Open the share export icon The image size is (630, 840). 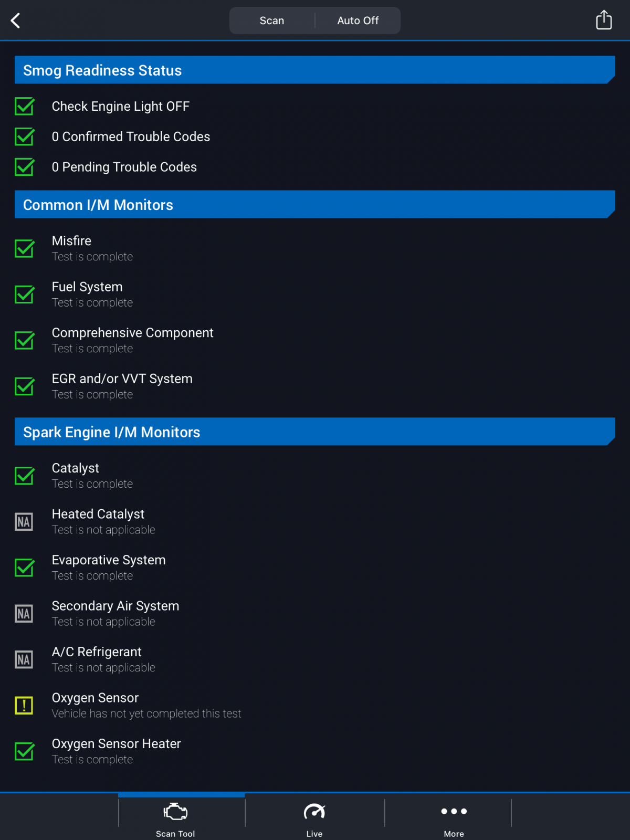(x=604, y=20)
